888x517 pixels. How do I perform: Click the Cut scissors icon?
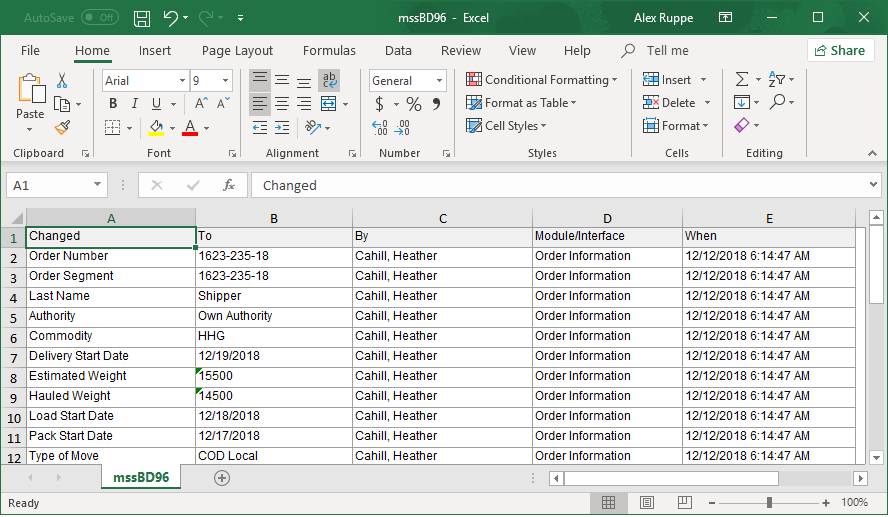pyautogui.click(x=62, y=81)
